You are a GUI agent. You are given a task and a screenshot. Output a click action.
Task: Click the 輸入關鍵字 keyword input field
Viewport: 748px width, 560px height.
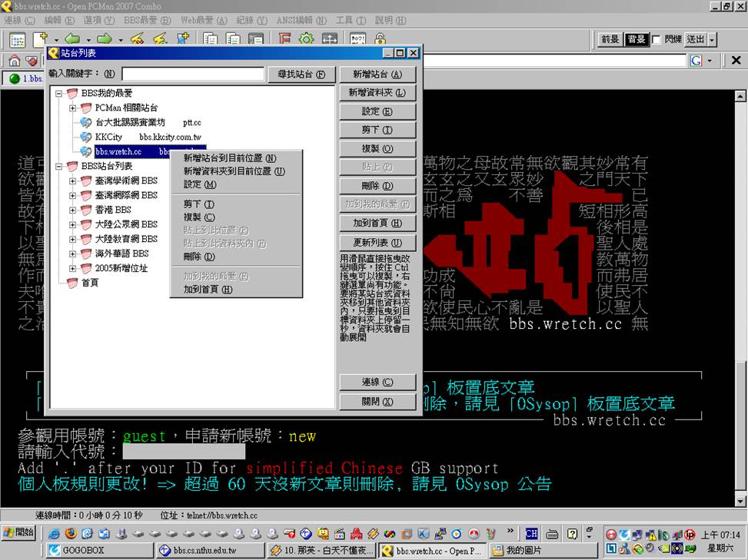[x=192, y=75]
